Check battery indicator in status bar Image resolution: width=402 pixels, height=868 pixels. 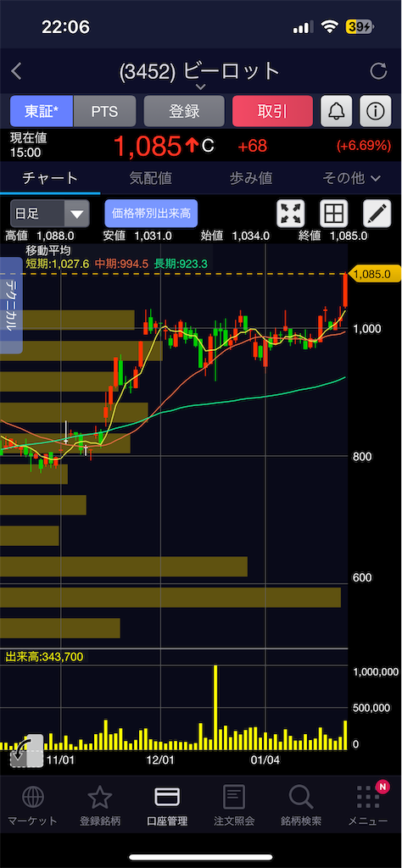click(360, 26)
